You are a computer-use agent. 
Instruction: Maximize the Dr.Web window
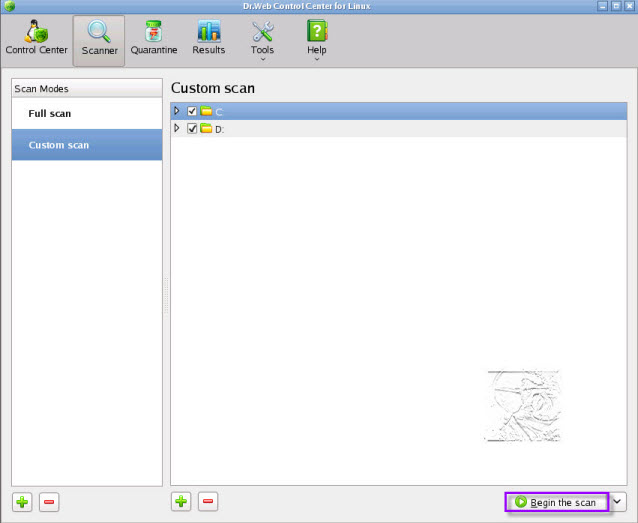click(616, 6)
